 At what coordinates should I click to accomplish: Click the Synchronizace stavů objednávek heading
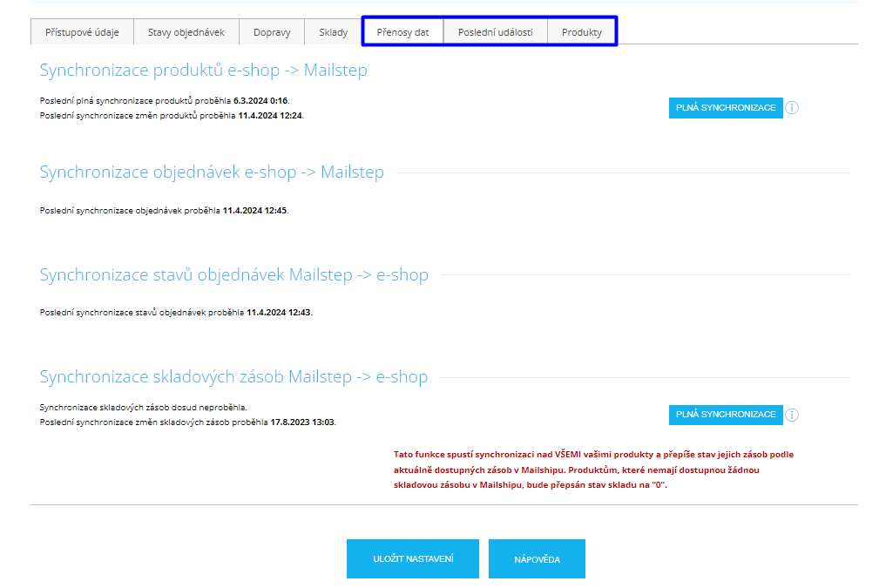point(233,275)
